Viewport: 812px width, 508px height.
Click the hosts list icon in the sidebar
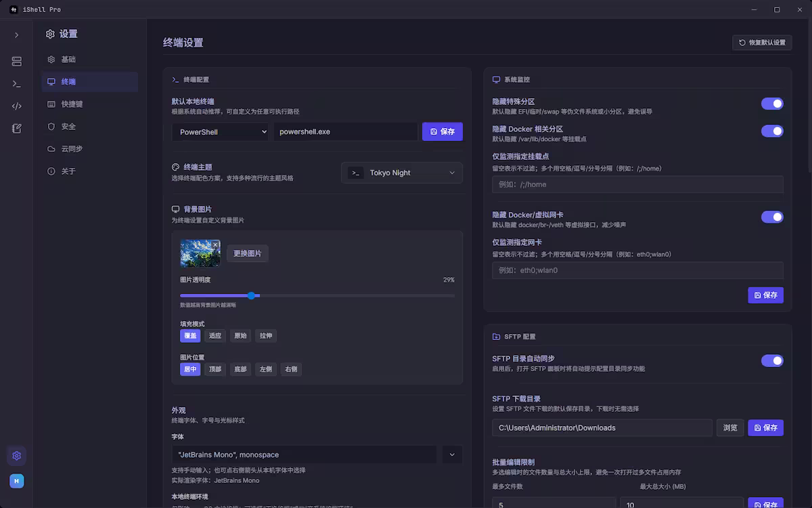coord(16,61)
